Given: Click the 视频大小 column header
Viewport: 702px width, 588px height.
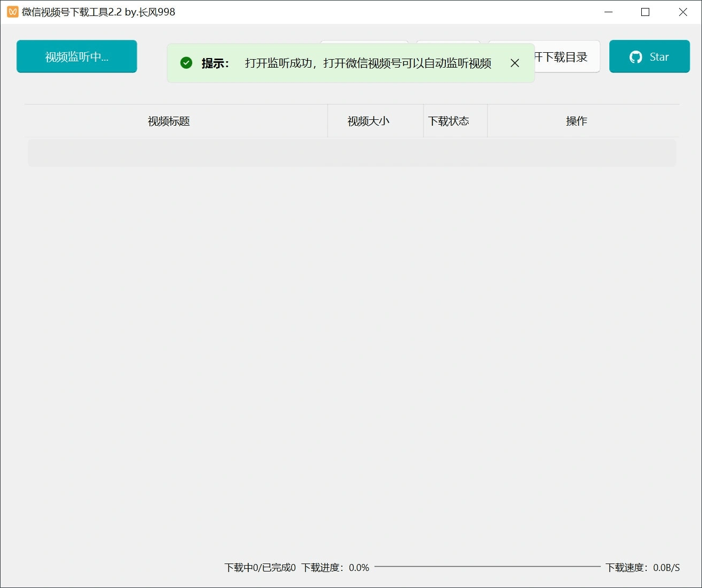Looking at the screenshot, I should click(x=368, y=121).
